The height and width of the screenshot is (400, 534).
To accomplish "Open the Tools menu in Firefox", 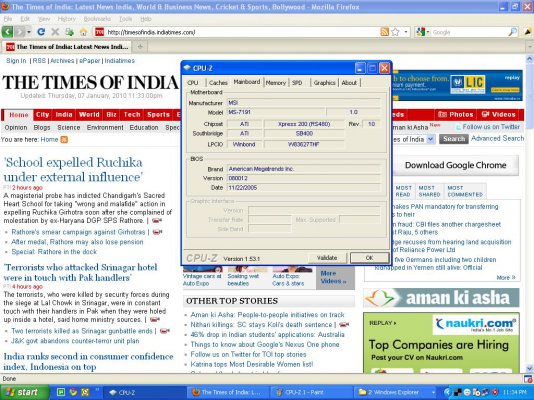I will pos(125,19).
